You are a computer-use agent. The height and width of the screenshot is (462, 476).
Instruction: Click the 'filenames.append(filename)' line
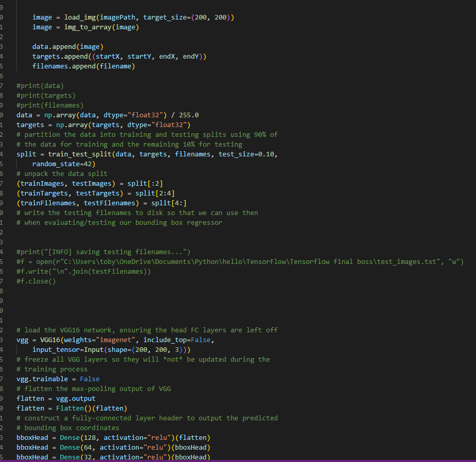coord(83,66)
